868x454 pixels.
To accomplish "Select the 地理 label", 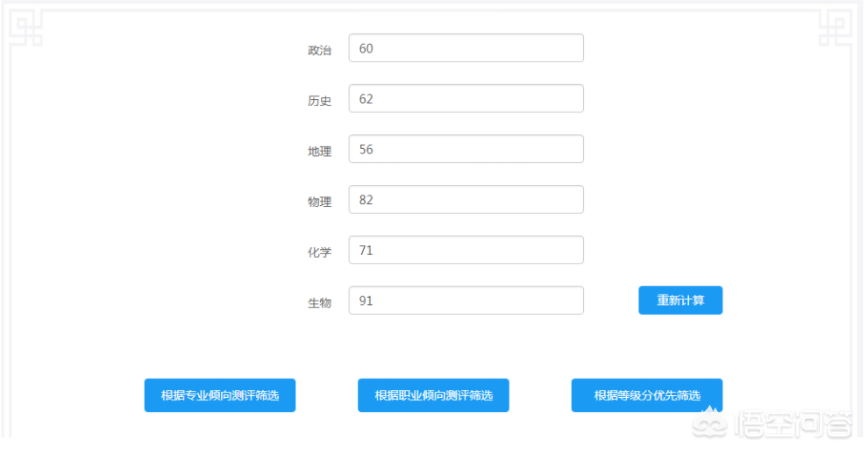I will click(319, 152).
